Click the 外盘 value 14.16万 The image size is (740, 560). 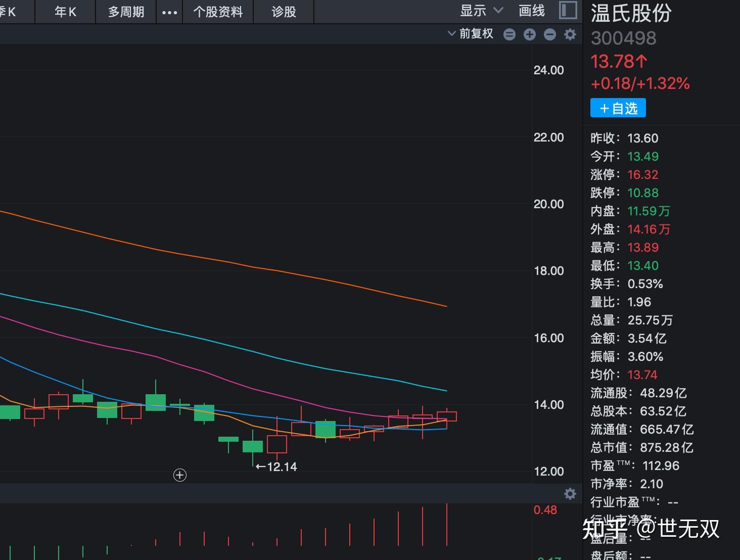pos(649,229)
